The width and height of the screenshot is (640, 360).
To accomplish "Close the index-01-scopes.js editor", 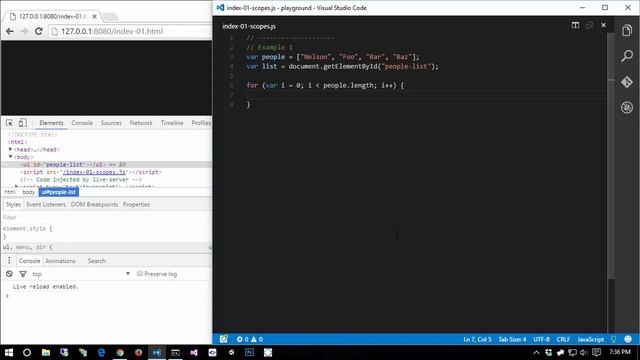I will coord(603,25).
